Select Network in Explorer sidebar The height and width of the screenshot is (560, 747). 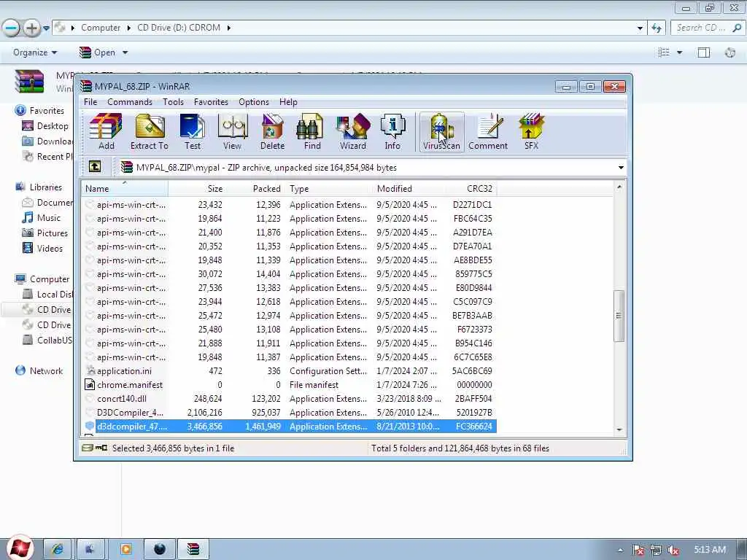[x=39, y=371]
